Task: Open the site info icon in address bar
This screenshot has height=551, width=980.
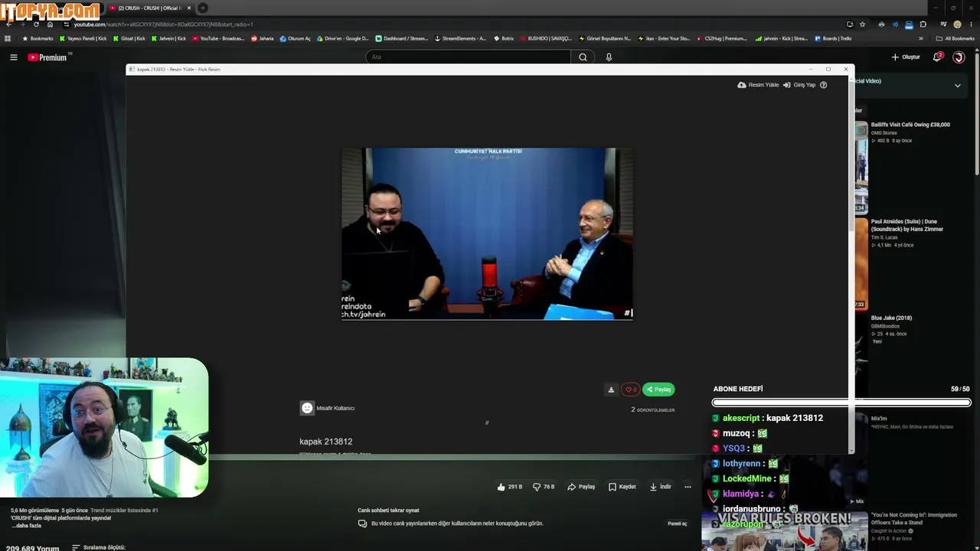Action: 67,24
